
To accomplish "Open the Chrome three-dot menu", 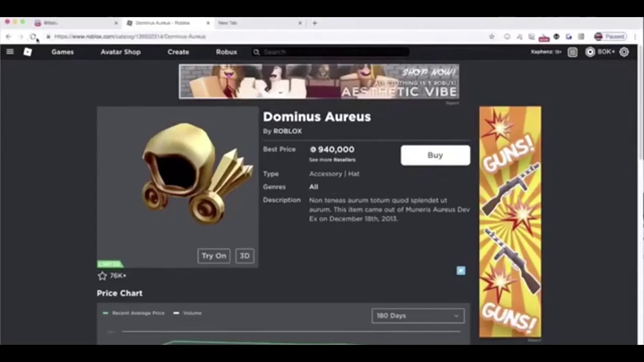I will click(x=634, y=37).
